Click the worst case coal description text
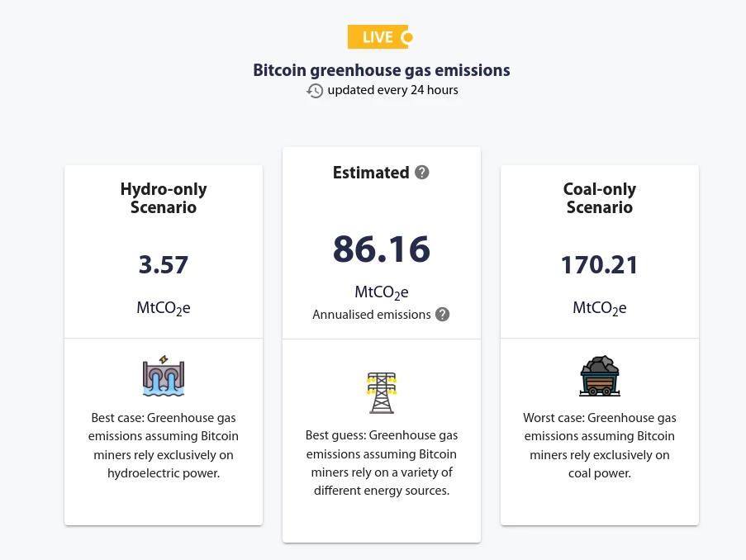This screenshot has width=746, height=560. tap(599, 446)
